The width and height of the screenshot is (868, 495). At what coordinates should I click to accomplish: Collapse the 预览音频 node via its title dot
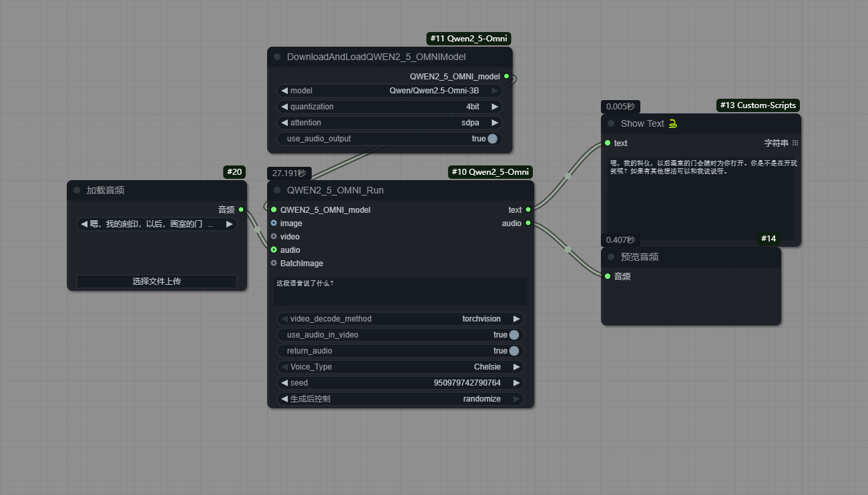[x=611, y=257]
